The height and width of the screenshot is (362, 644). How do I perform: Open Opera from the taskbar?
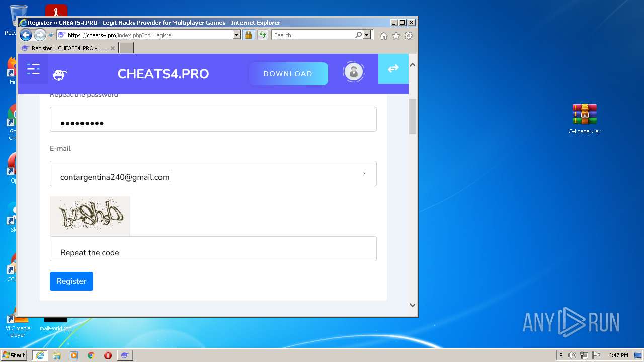pos(108,355)
